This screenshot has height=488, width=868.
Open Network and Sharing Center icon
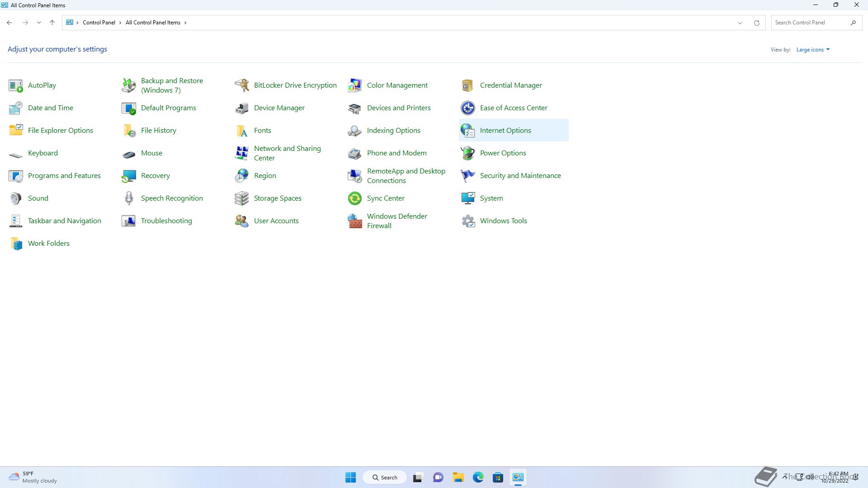pos(242,153)
